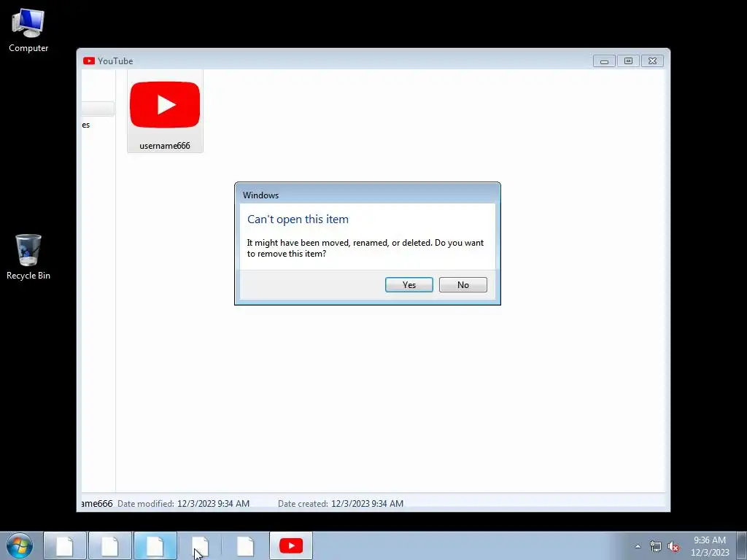Image resolution: width=747 pixels, height=560 pixels.
Task: Open the network tray icon
Action: [x=656, y=546]
